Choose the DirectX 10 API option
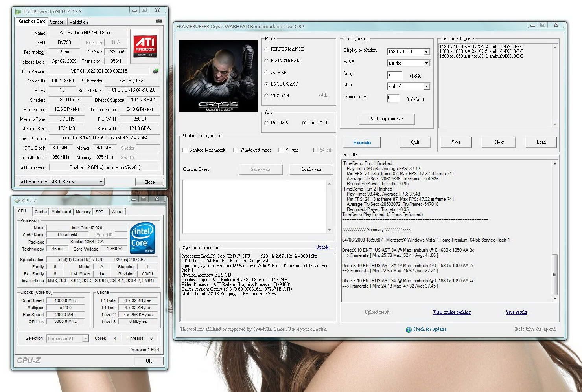The height and width of the screenshot is (392, 582). tap(304, 123)
